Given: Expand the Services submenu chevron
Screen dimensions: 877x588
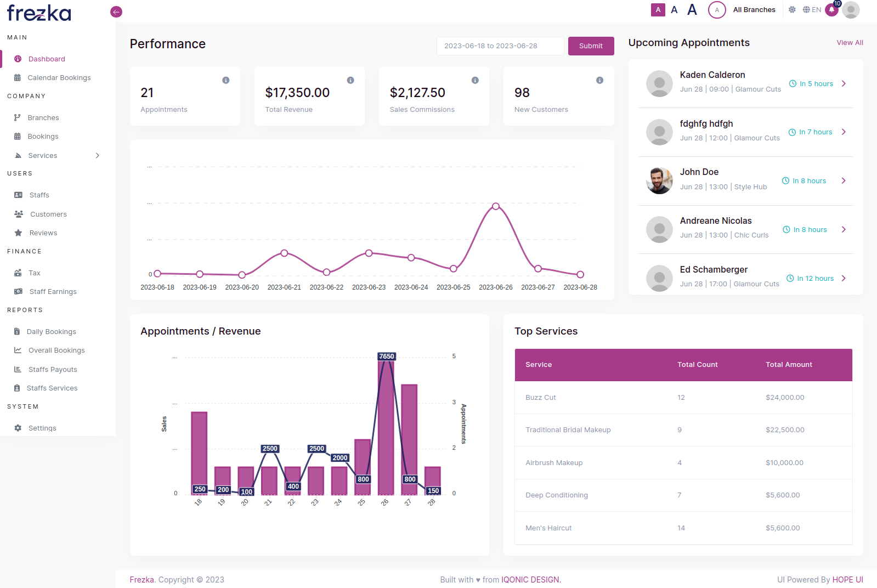Looking at the screenshot, I should tap(98, 155).
